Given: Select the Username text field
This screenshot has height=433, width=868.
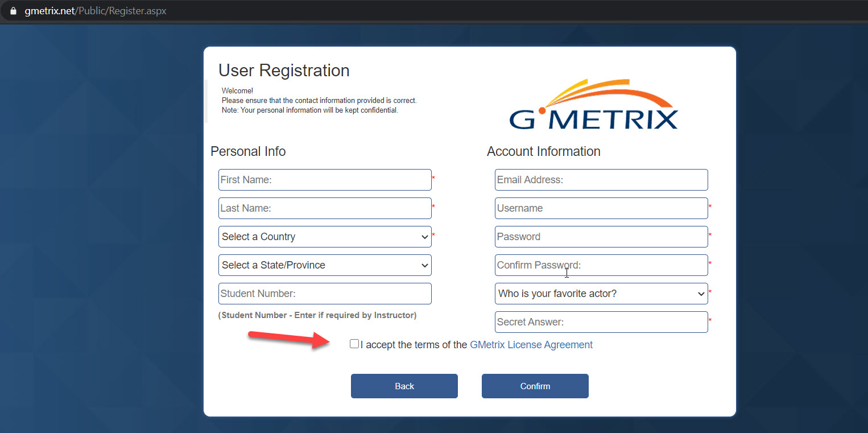Looking at the screenshot, I should point(601,208).
